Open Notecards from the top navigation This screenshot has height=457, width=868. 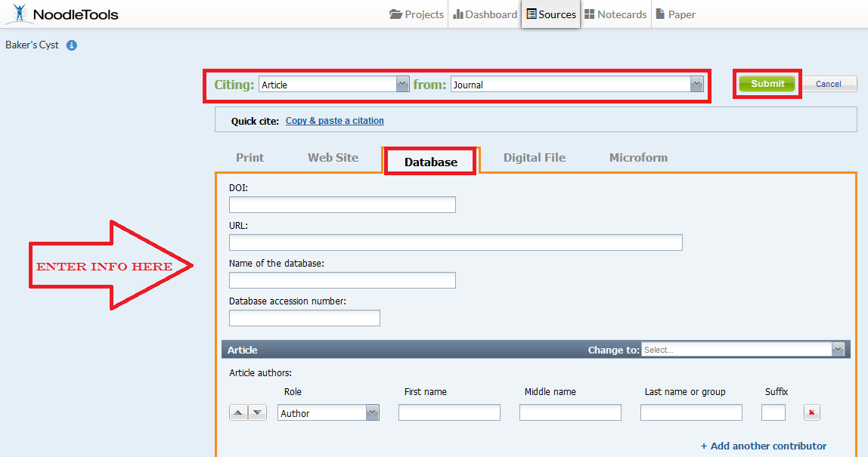(x=615, y=14)
